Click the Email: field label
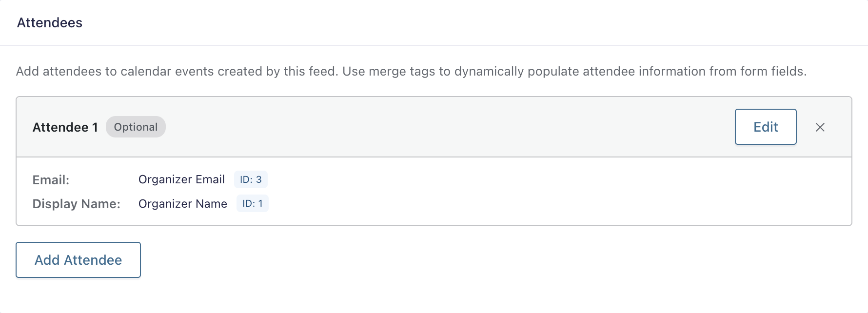 pyautogui.click(x=51, y=180)
